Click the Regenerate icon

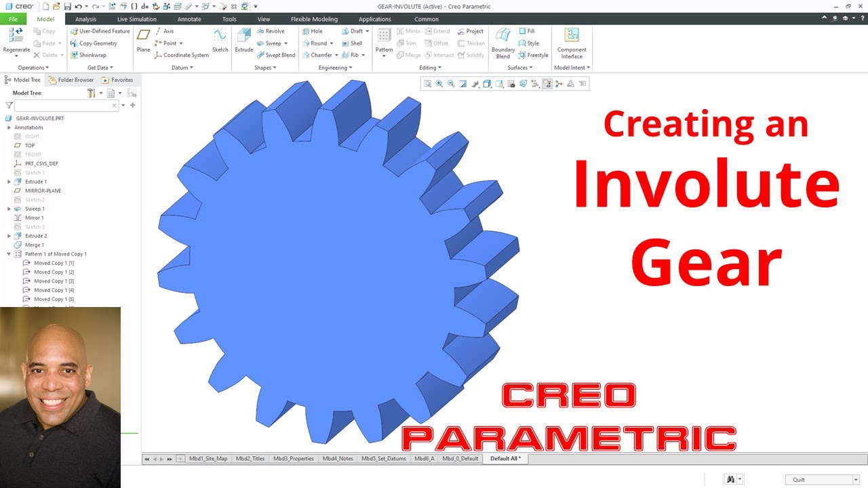(x=16, y=35)
